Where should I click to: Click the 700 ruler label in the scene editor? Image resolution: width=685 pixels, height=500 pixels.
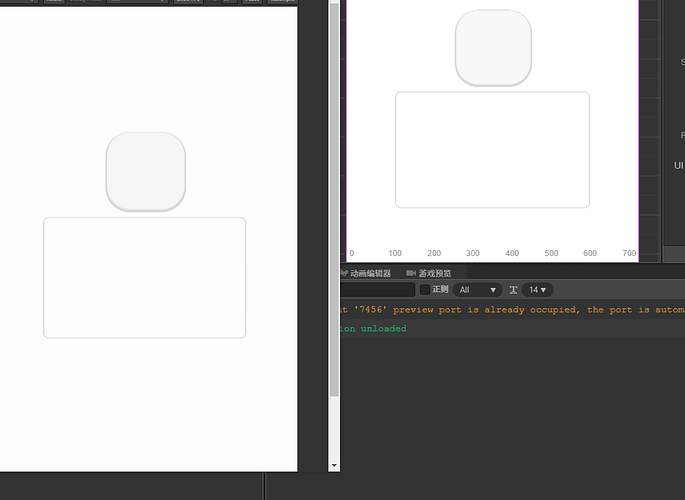629,253
